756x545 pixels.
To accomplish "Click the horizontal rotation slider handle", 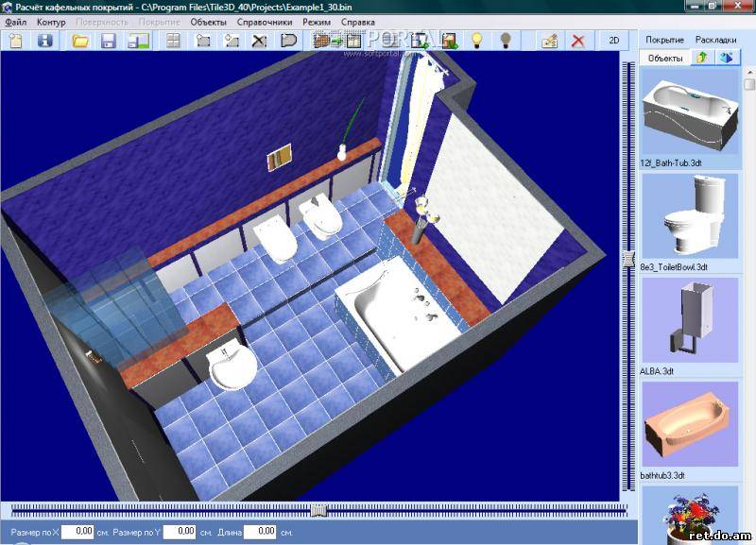I will pos(318,510).
